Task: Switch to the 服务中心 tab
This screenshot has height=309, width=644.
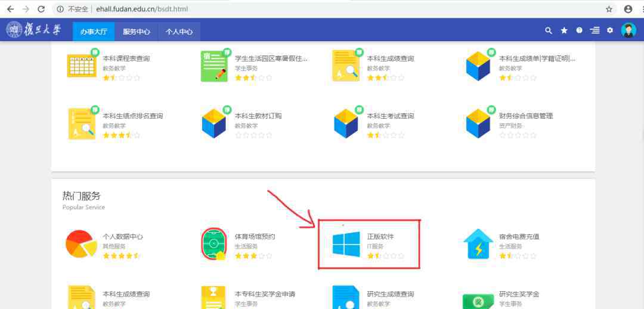Action: pyautogui.click(x=137, y=32)
